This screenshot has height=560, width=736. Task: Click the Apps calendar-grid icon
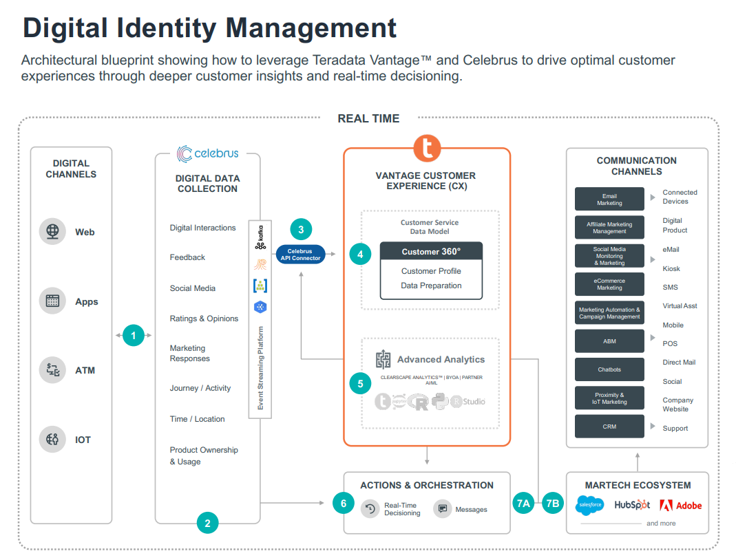[x=52, y=301]
